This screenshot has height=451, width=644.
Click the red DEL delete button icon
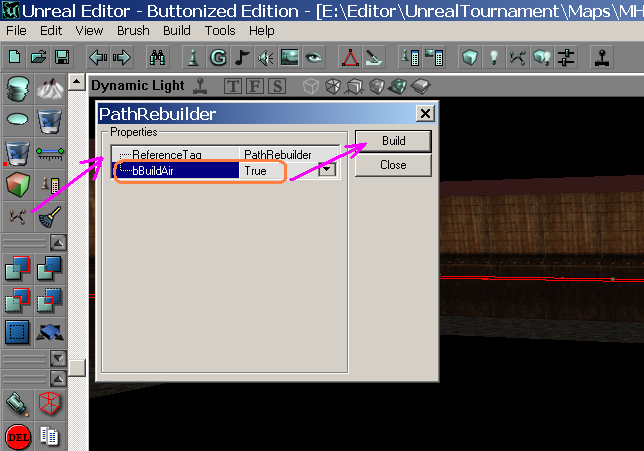point(17,436)
